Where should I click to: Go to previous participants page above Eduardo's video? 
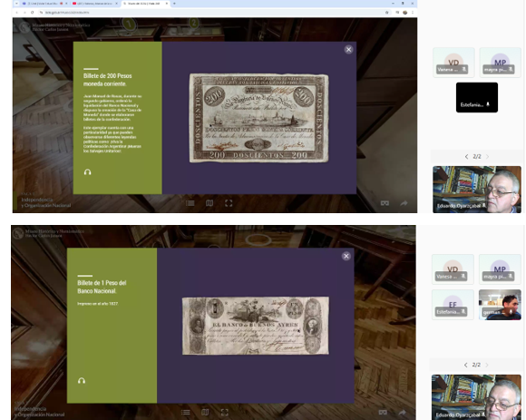[x=467, y=157]
